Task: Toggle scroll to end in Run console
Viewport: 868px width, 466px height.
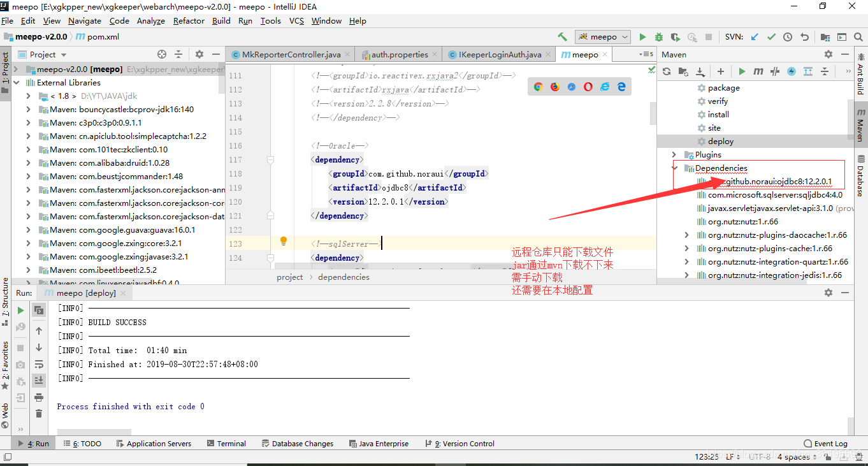Action: point(39,380)
